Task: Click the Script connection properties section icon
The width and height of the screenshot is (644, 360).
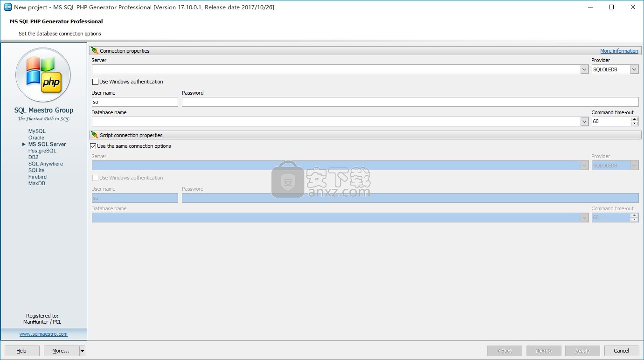Action: (x=95, y=135)
